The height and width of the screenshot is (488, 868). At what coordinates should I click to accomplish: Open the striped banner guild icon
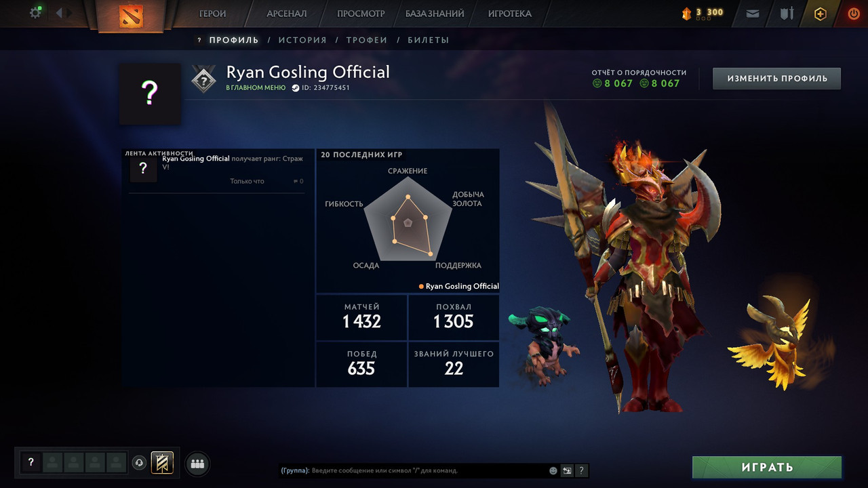162,463
